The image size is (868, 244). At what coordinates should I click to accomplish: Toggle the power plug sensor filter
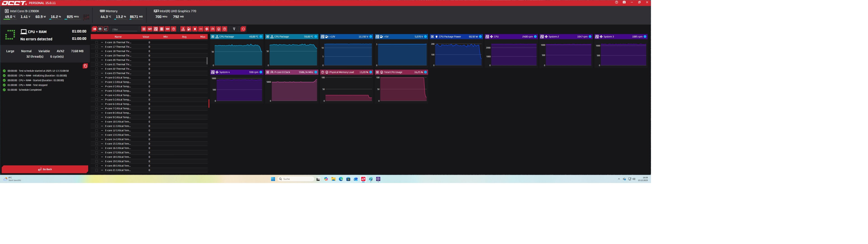point(195,29)
